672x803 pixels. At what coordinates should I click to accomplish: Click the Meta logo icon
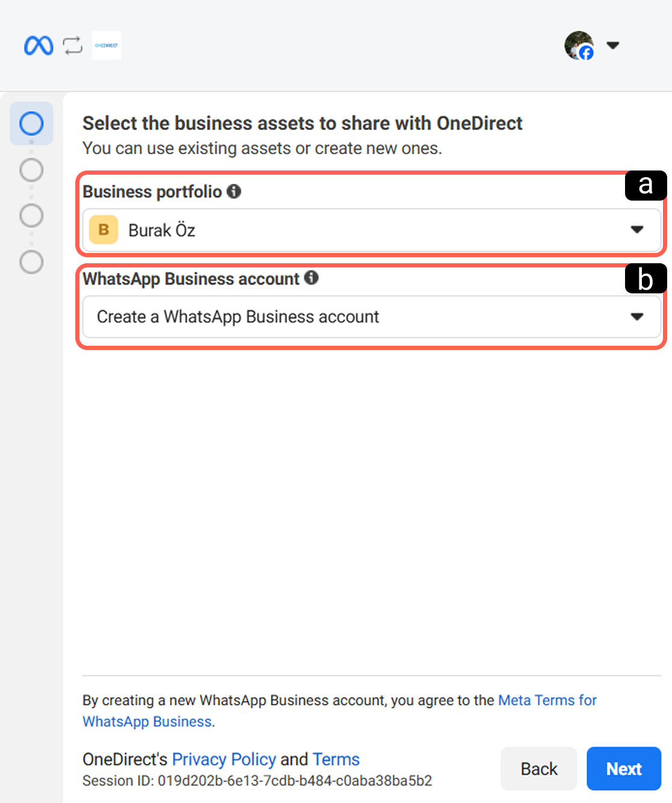pos(39,45)
